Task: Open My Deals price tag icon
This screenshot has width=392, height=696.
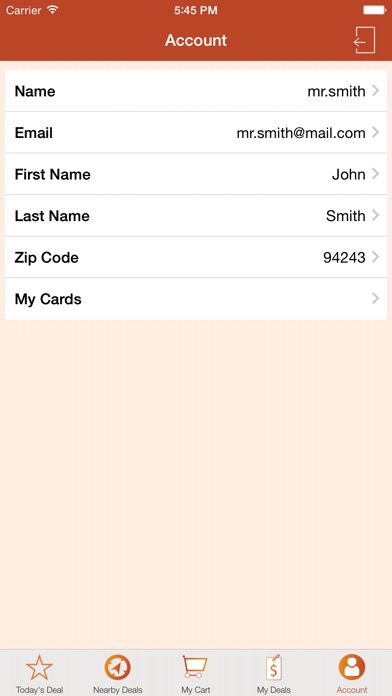Action: coord(273,667)
